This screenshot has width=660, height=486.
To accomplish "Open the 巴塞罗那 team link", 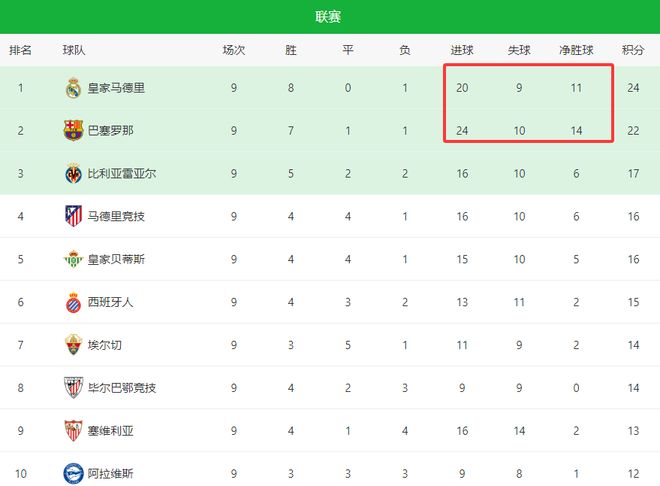I will click(x=109, y=130).
